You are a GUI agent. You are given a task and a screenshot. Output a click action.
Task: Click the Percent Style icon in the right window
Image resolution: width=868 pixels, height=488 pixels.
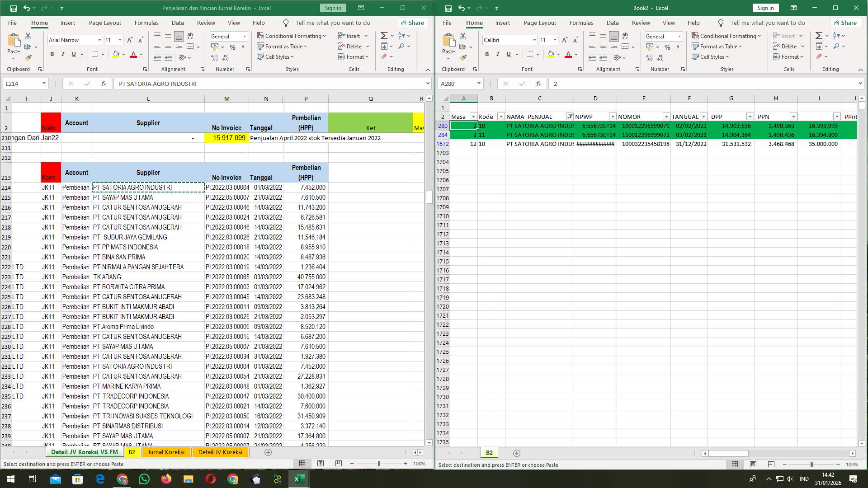(x=668, y=46)
